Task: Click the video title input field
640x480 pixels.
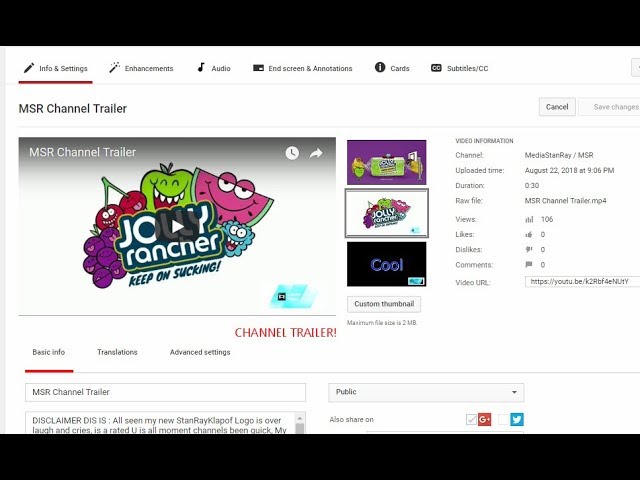Action: 165,392
